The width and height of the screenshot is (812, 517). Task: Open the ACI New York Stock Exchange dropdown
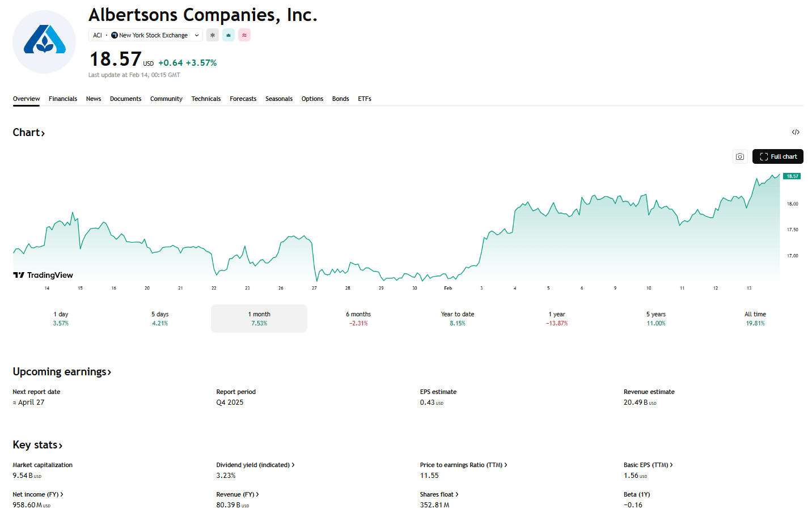coord(146,35)
